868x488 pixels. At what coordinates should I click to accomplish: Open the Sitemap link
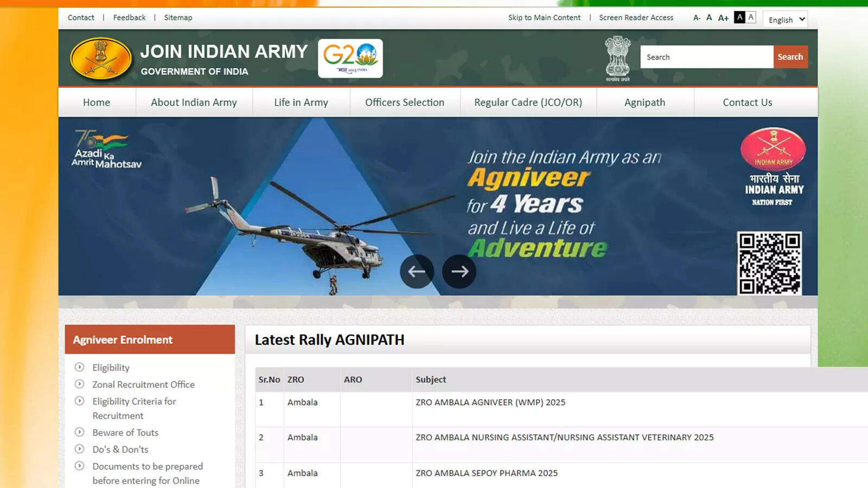click(x=178, y=17)
